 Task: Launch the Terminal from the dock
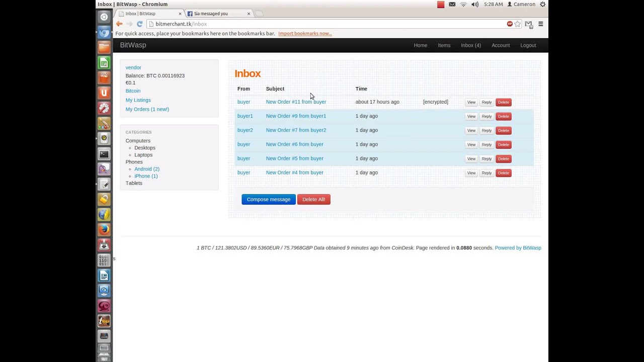click(104, 154)
